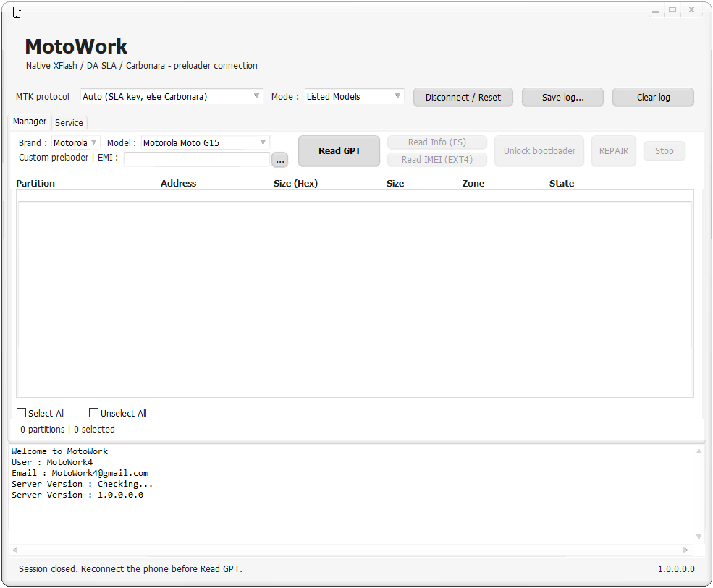Click the version 1.0.0.0.0 in status bar
The image size is (713, 588).
click(676, 569)
